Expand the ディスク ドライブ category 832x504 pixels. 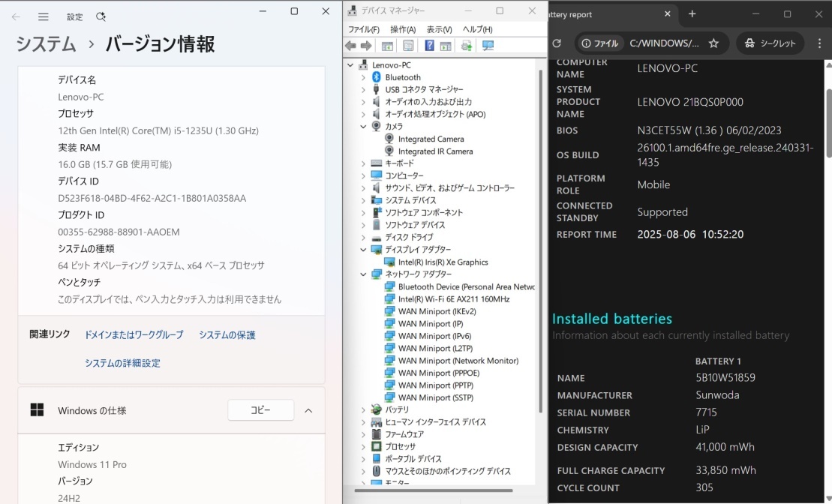[x=363, y=237]
